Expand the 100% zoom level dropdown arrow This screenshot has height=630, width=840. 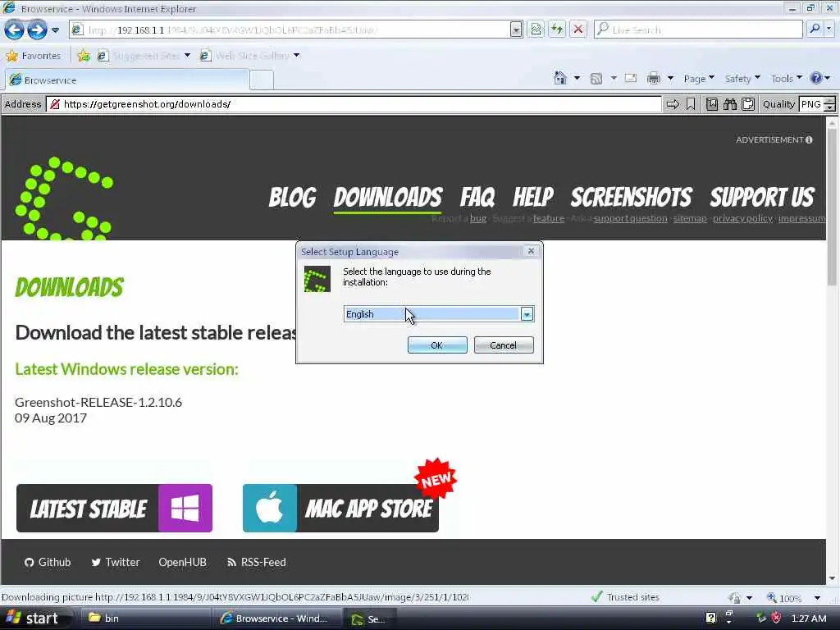[x=817, y=598]
